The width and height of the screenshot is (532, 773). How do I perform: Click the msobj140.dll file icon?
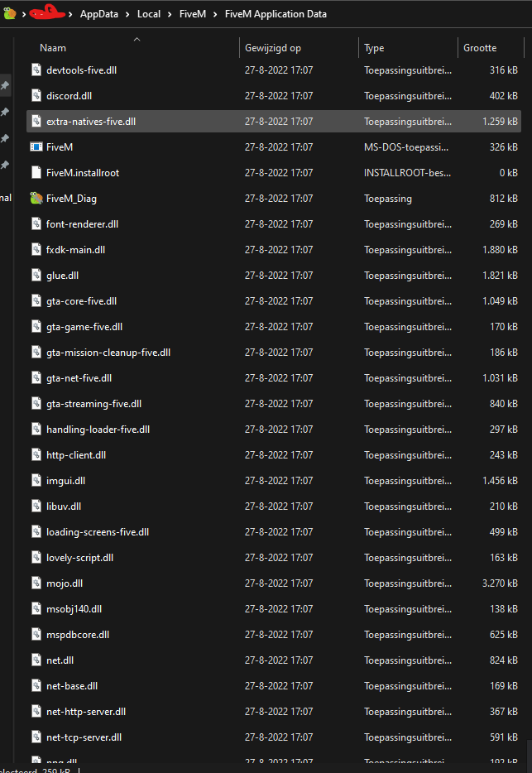pos(36,608)
